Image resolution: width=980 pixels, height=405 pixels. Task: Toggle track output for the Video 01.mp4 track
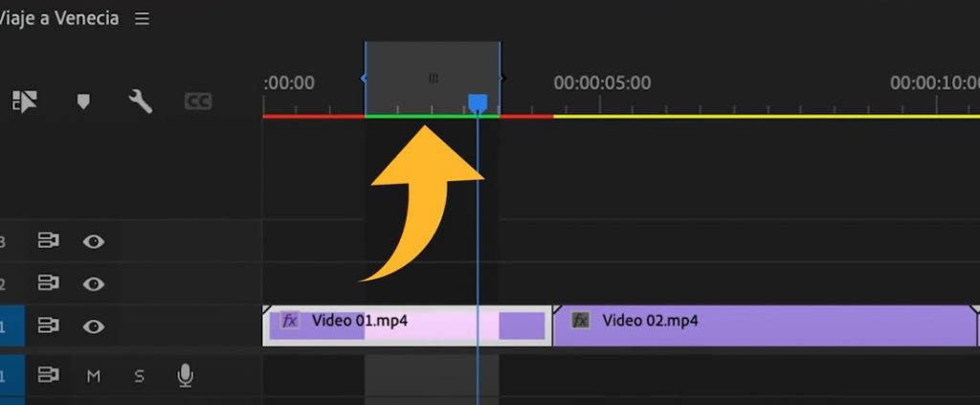93,326
